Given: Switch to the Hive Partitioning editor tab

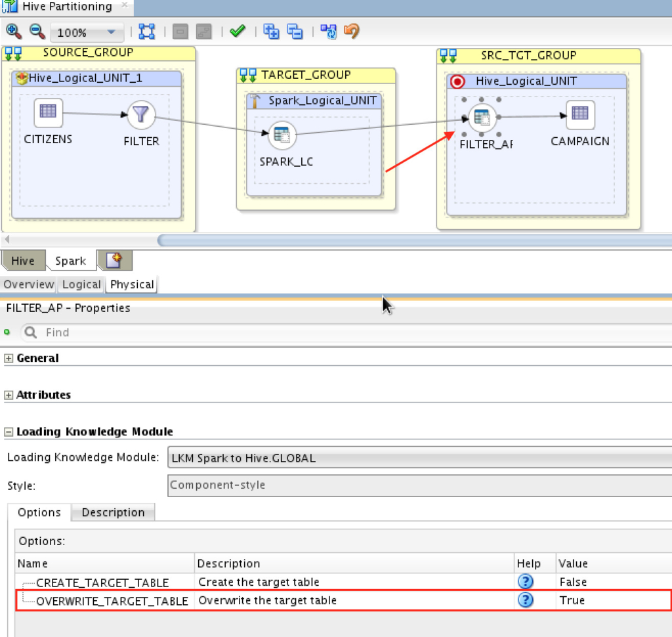Looking at the screenshot, I should (67, 7).
